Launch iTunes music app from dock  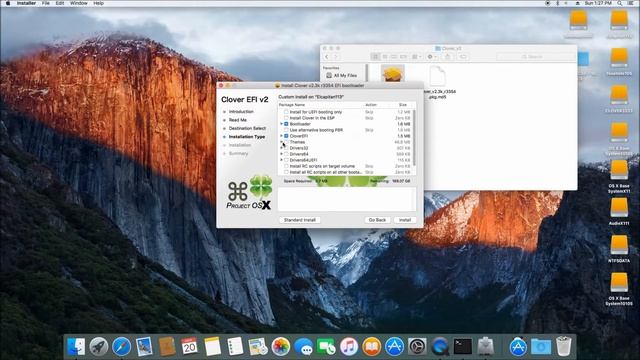point(349,347)
